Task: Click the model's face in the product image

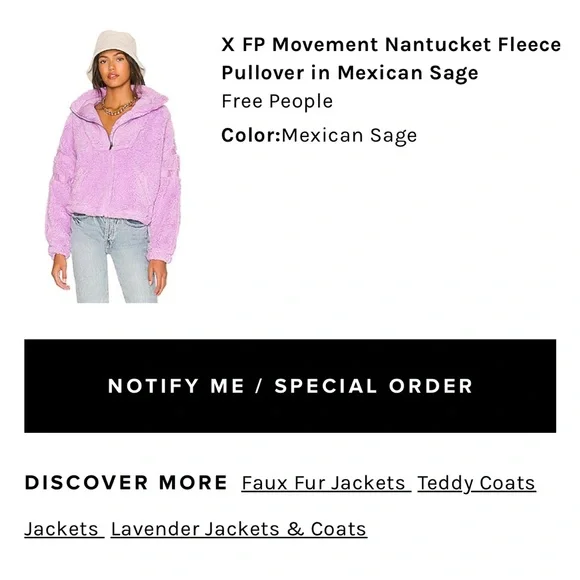Action: [x=114, y=70]
